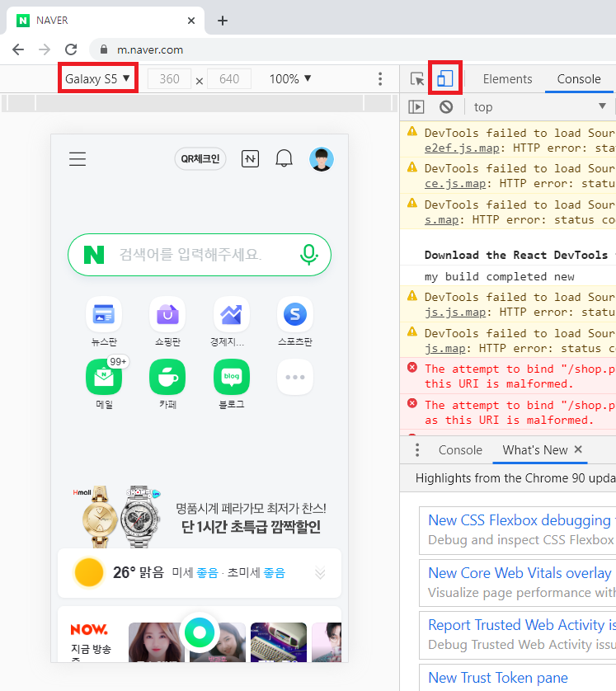Open the s.map link in console

point(441,220)
